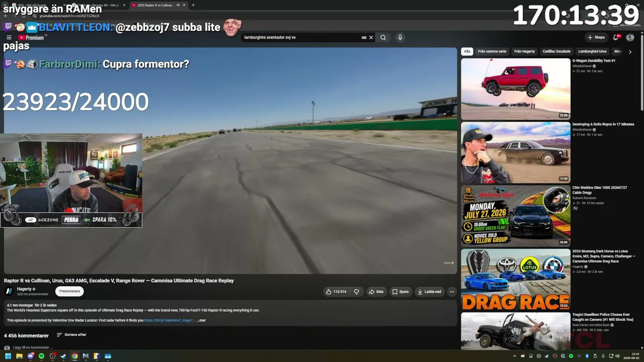The image size is (644, 362).
Task: Click the G-Wagon Durability Test #1 title
Action: pos(594,61)
